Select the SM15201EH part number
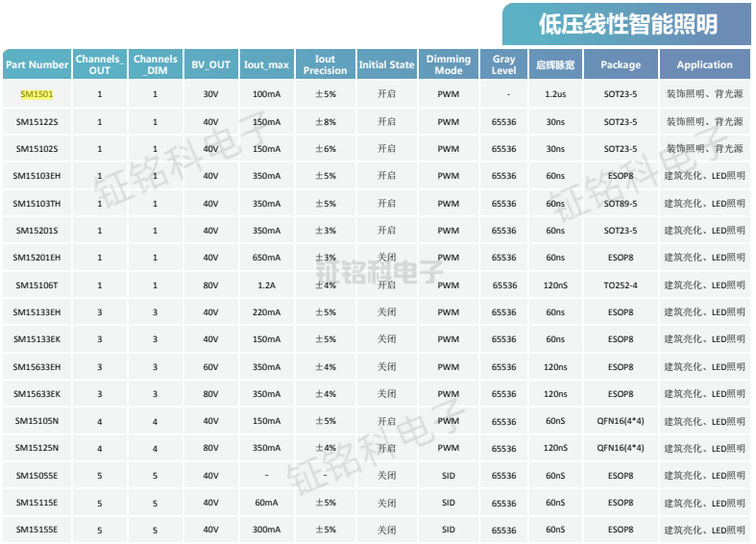 click(x=37, y=258)
